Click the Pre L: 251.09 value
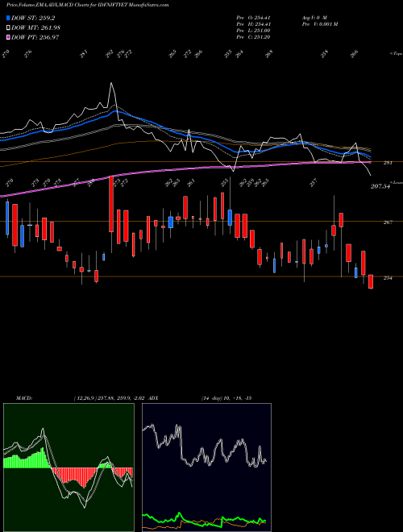Viewport: 403px width, 532px height. (x=253, y=30)
